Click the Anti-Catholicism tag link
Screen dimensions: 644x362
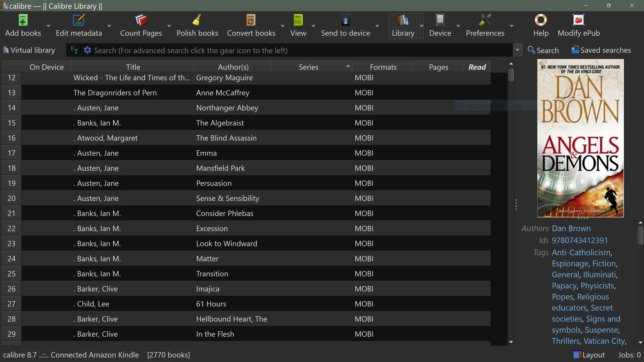[x=581, y=252]
